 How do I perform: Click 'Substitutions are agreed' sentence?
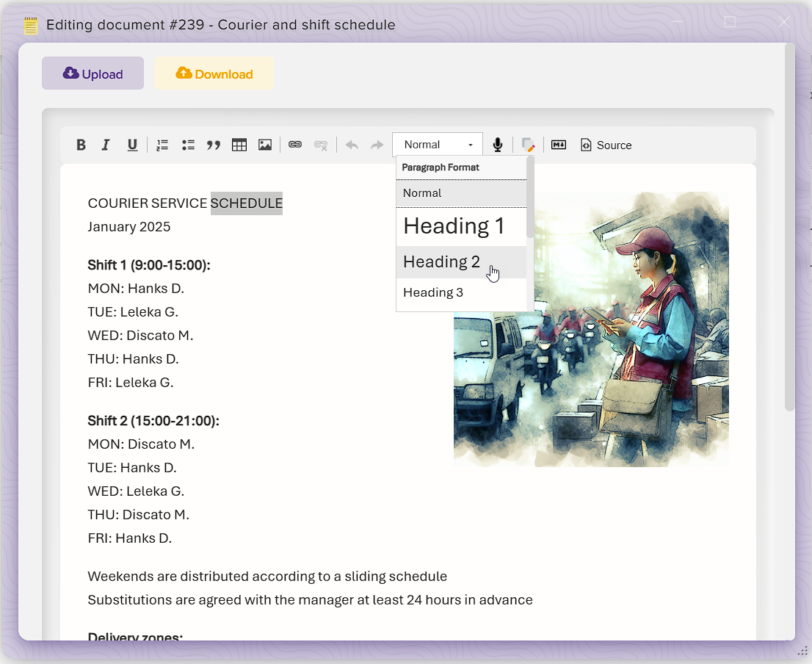(311, 600)
